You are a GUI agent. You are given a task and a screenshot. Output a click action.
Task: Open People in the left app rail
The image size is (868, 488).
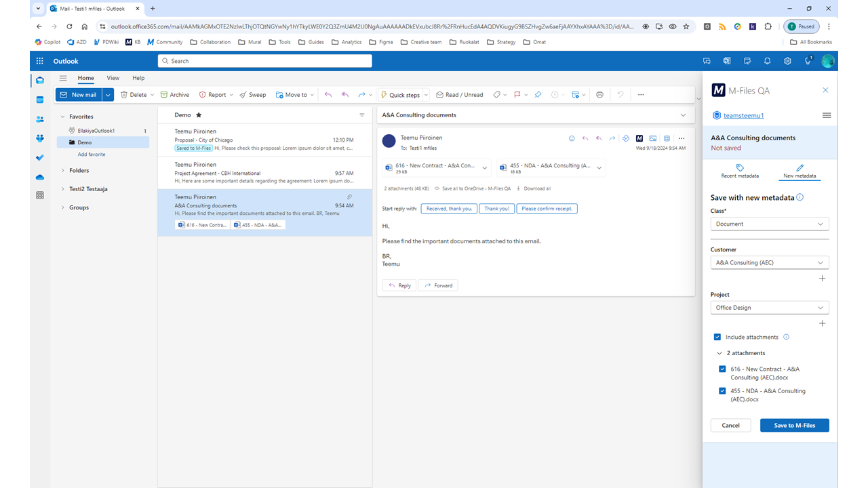[40, 119]
